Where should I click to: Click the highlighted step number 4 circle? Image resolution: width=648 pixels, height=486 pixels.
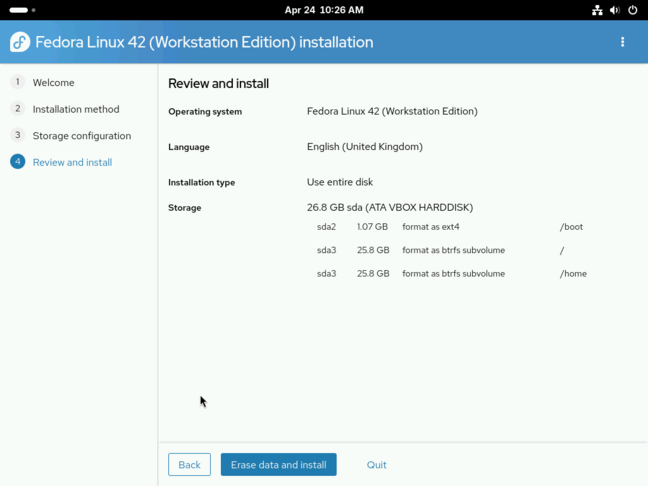(17, 162)
